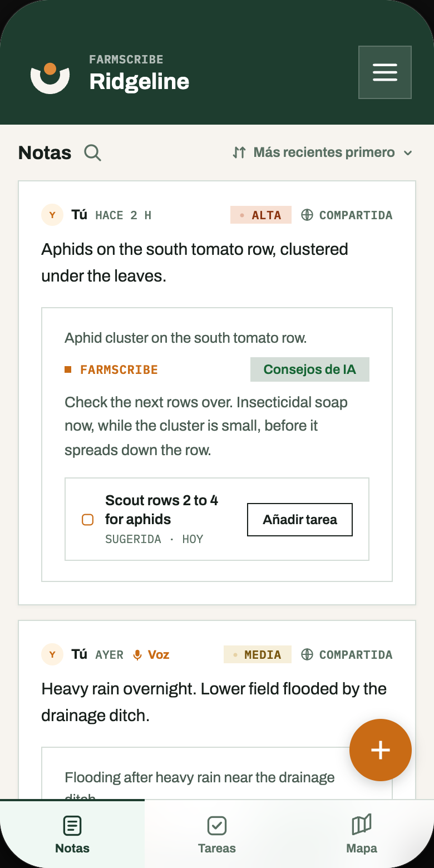Open the heavy rain overnight note text
434x868 pixels.
(214, 702)
